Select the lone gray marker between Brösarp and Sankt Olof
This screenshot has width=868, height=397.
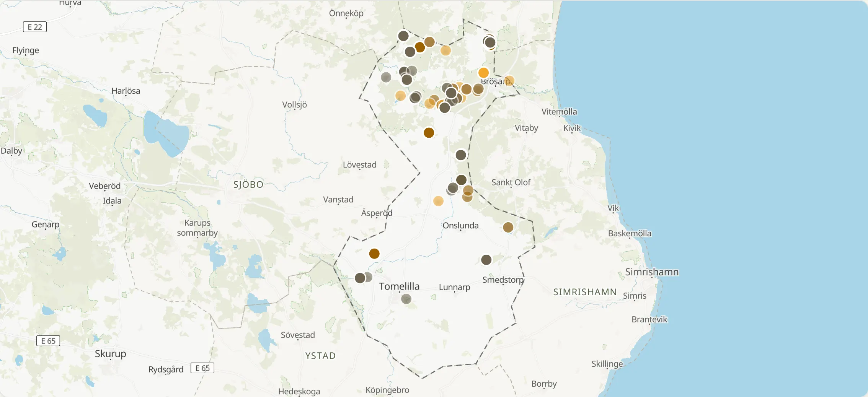coord(461,155)
